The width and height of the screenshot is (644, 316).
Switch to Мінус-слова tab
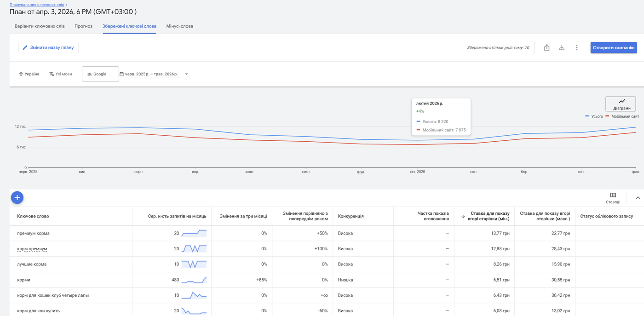180,26
